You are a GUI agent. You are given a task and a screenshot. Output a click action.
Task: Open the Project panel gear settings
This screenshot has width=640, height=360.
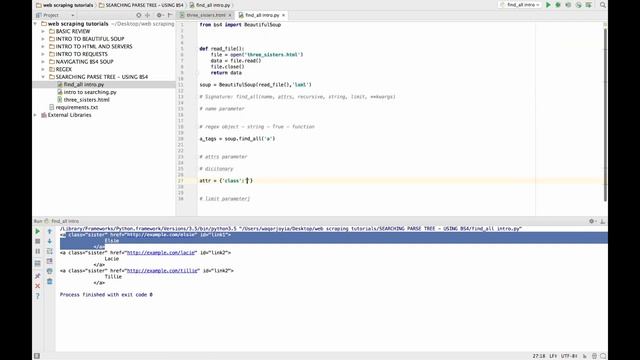tap(160, 15)
